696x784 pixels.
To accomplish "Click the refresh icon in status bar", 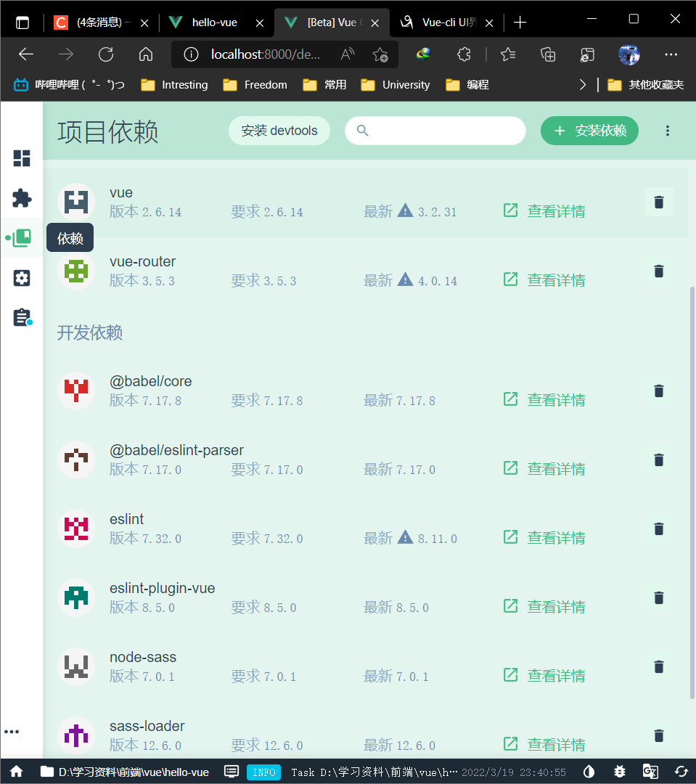I will (681, 772).
